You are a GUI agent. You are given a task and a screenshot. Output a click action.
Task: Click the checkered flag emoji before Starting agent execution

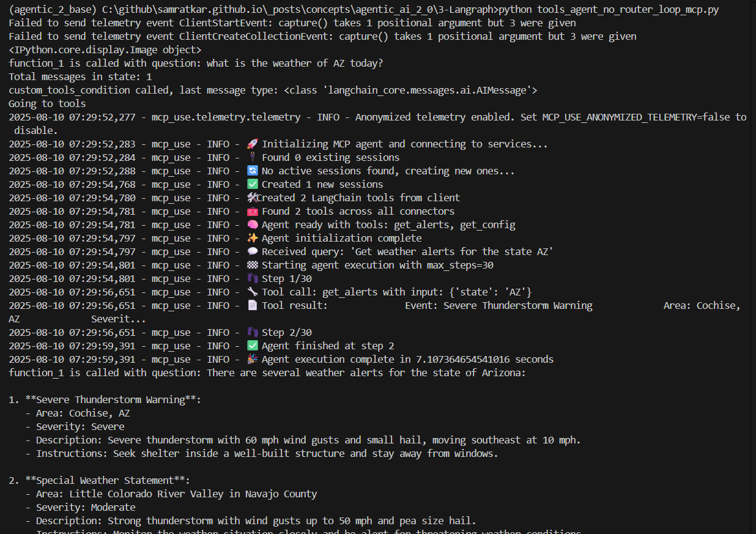pos(252,265)
